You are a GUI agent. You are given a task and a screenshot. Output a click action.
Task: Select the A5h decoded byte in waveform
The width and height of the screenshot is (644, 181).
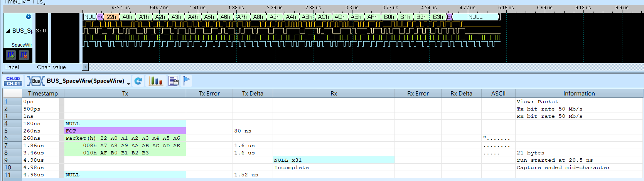(x=209, y=17)
